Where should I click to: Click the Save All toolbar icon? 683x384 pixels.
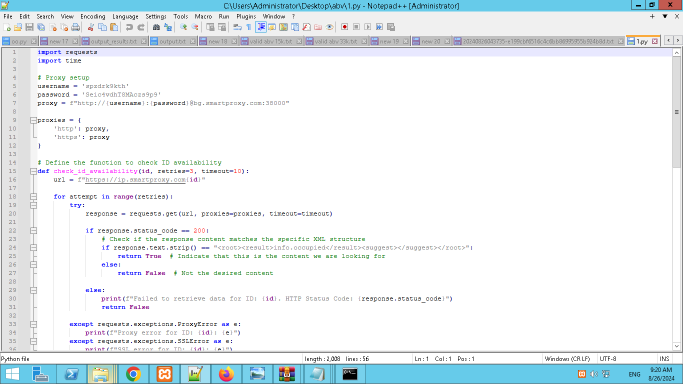click(x=41, y=27)
